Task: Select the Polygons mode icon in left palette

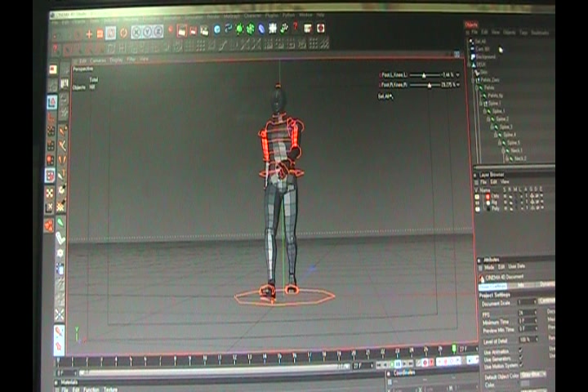Action: 51,176
